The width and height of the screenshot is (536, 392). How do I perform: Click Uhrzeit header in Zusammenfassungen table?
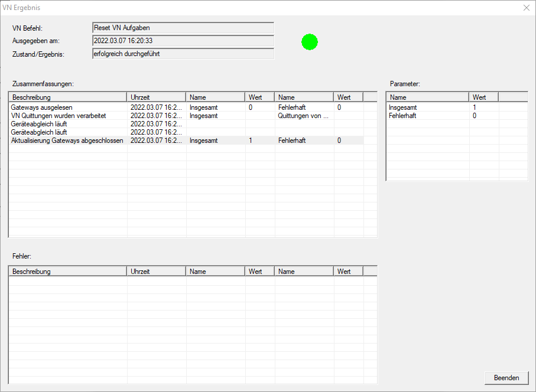pyautogui.click(x=156, y=97)
